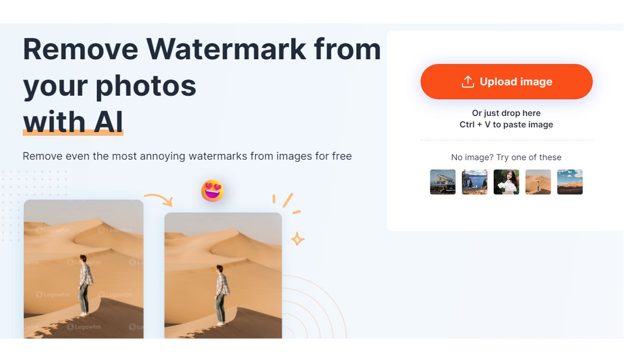Image resolution: width=624 pixels, height=364 pixels.
Task: Click the 'Remove even the most annoying watermarks' subtitle
Action: coord(187,156)
